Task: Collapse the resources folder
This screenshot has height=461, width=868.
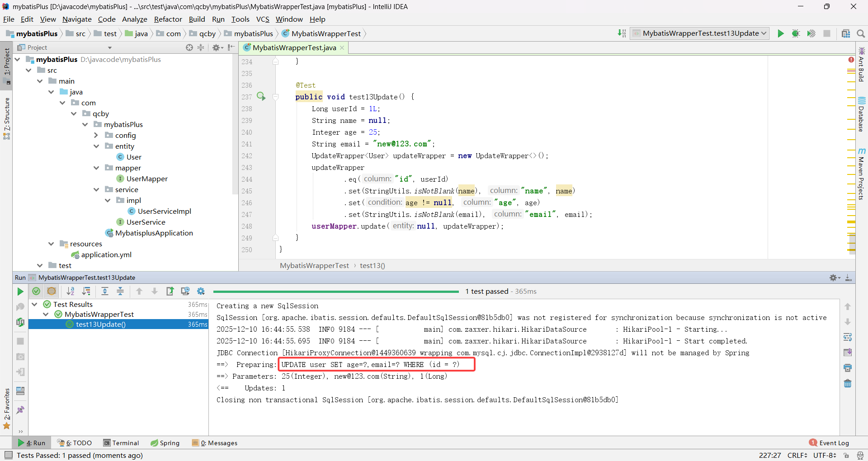Action: click(51, 244)
